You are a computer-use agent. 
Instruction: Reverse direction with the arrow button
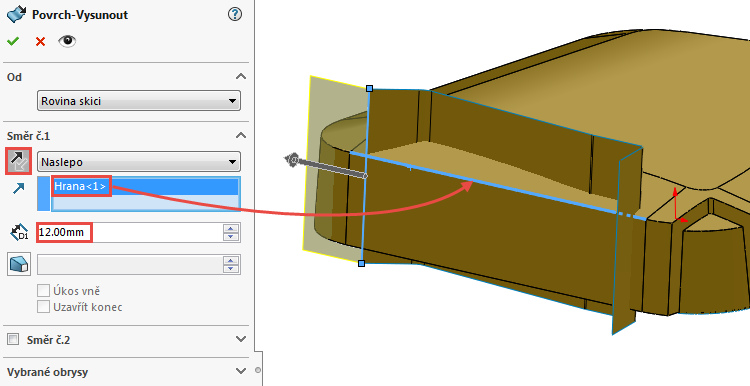point(19,161)
